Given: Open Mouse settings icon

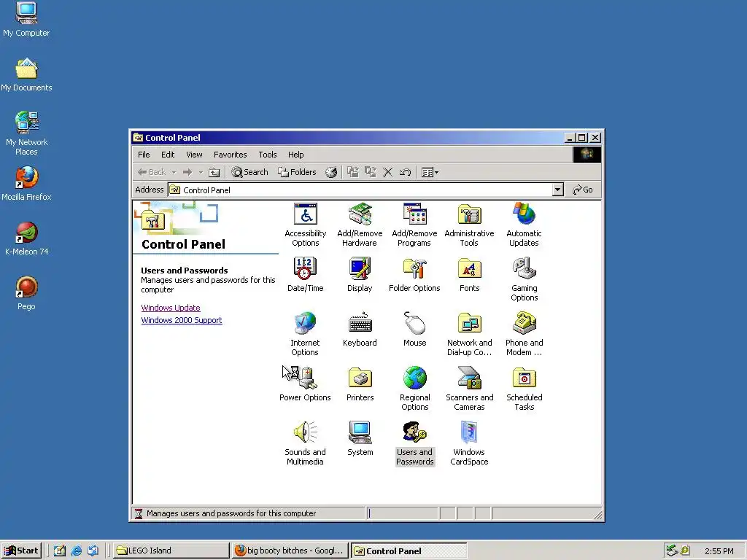Looking at the screenshot, I should click(x=414, y=330).
